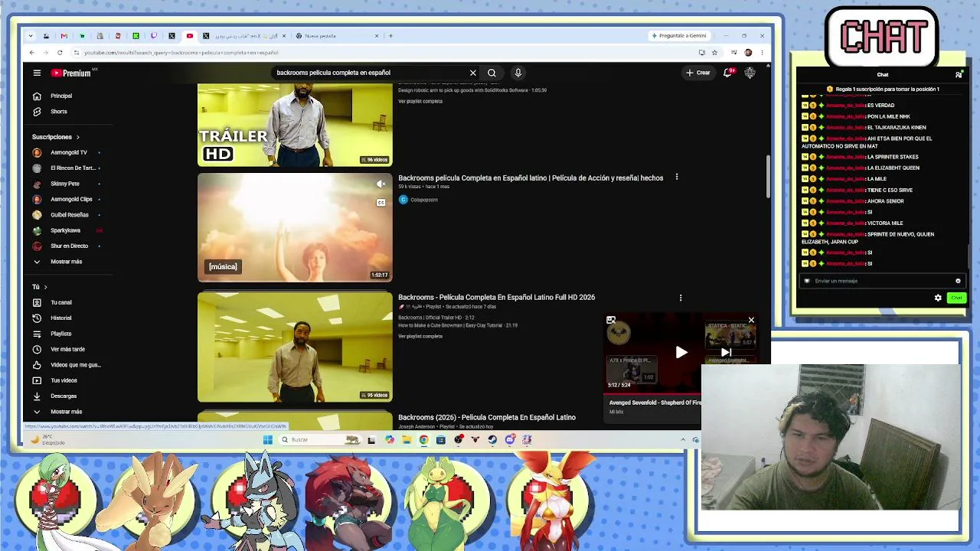
Task: Open the account avatar menu
Action: coord(750,73)
